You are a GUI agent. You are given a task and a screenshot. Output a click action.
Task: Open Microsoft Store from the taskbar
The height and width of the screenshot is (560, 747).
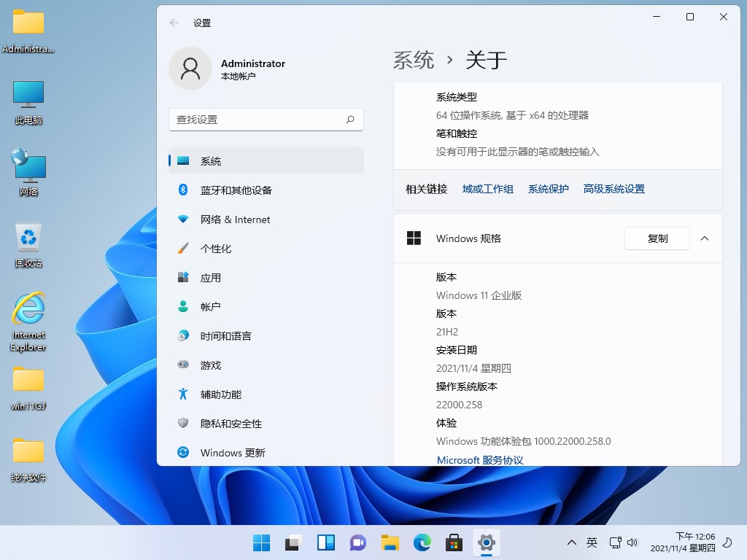(454, 542)
